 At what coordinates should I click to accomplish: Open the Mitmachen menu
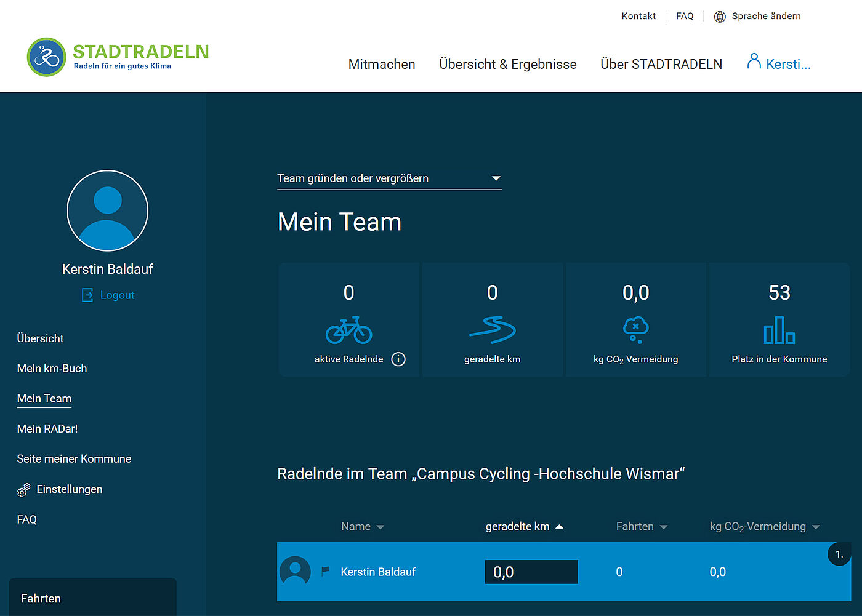coord(382,64)
